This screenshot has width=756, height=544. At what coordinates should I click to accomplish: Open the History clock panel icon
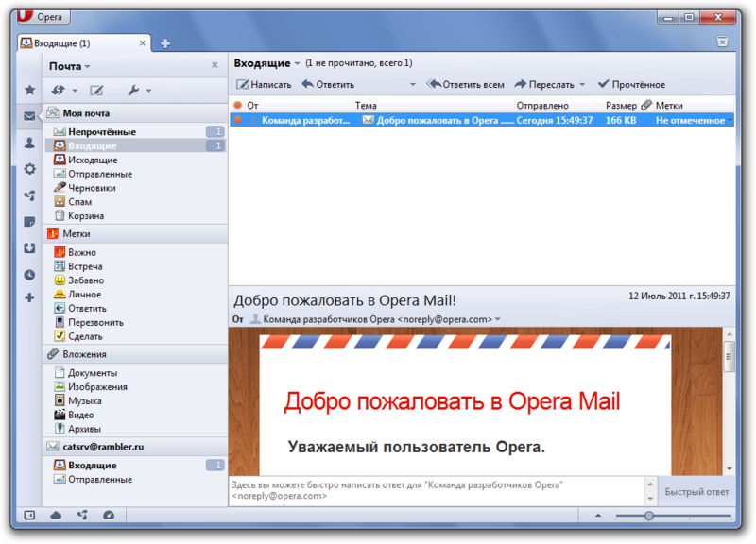28,275
